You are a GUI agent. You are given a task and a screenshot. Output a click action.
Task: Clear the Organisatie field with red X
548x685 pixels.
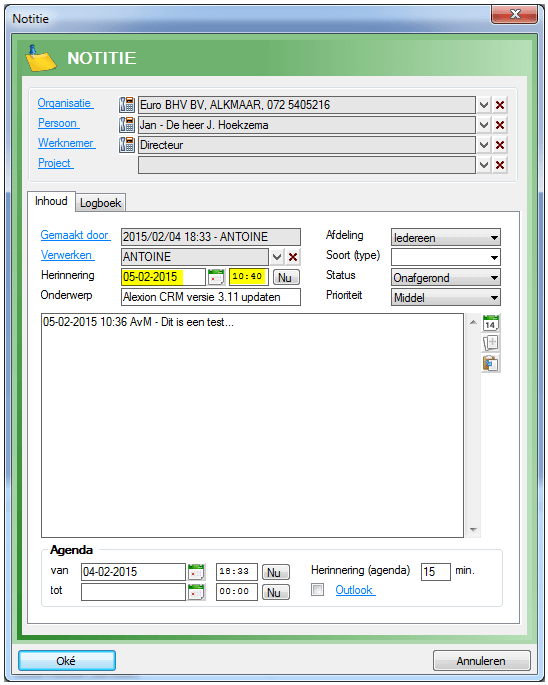pos(500,105)
